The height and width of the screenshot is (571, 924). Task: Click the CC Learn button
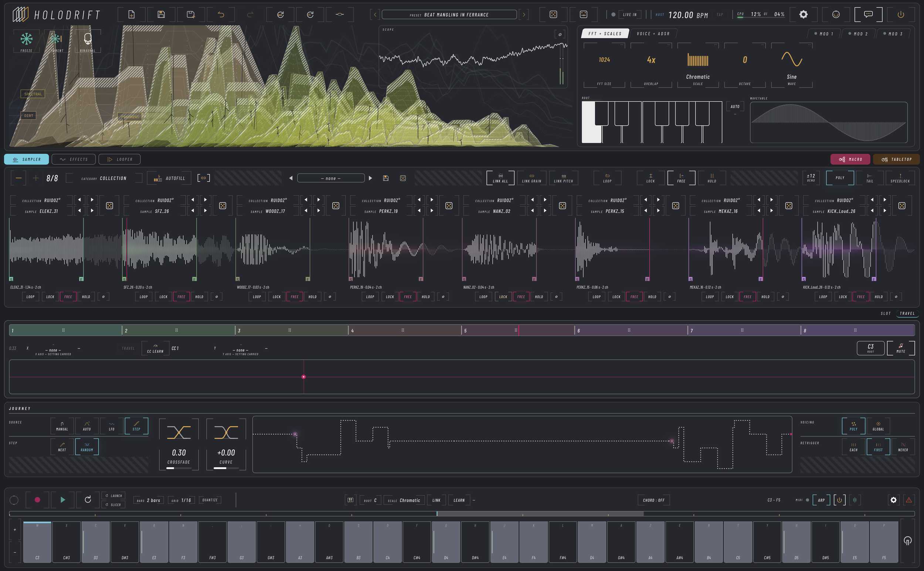[155, 348]
